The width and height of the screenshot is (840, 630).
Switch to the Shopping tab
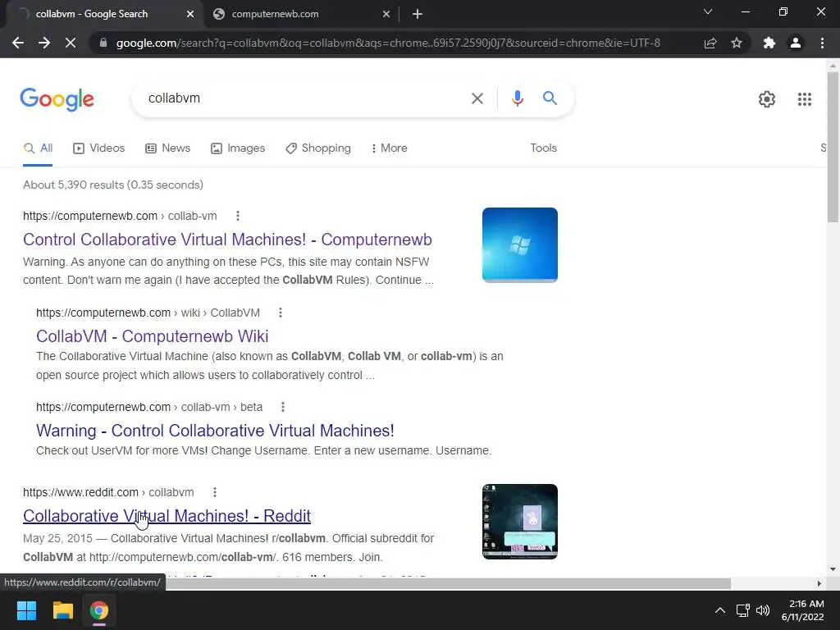[318, 148]
